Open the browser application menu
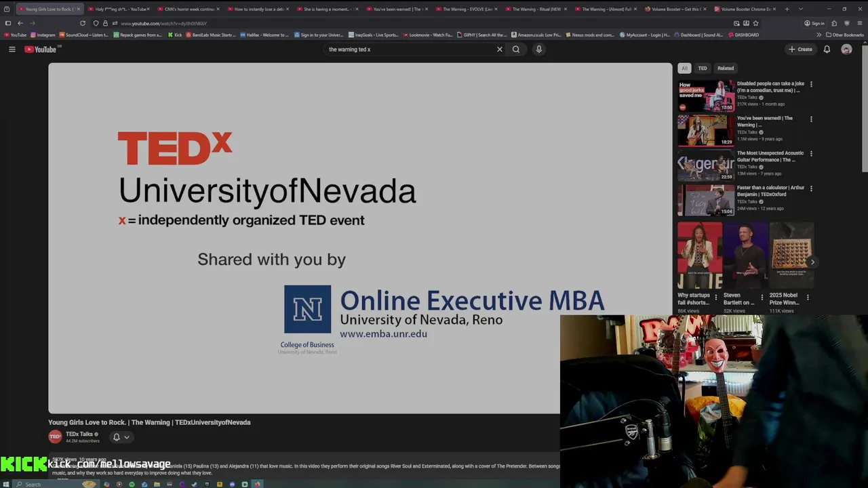868x488 pixels. point(860,23)
